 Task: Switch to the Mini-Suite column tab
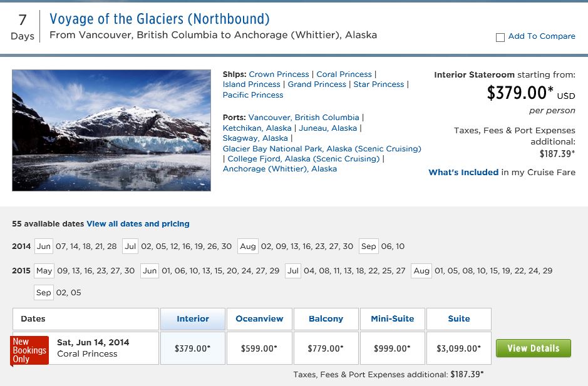(392, 319)
